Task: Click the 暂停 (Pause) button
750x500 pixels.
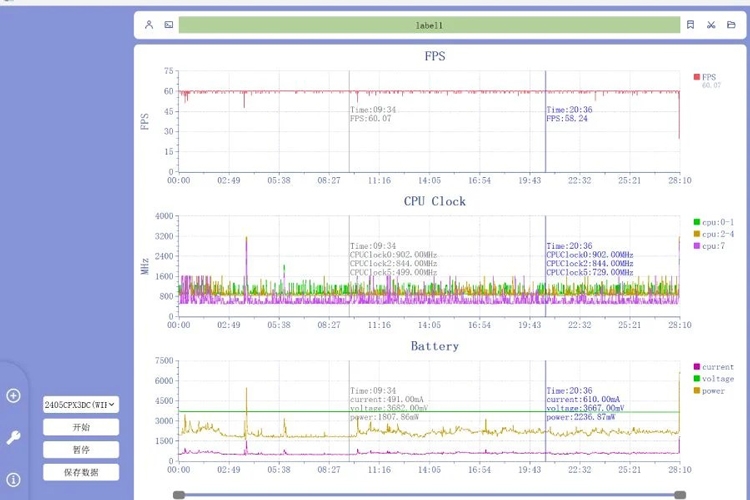Action: click(x=80, y=450)
